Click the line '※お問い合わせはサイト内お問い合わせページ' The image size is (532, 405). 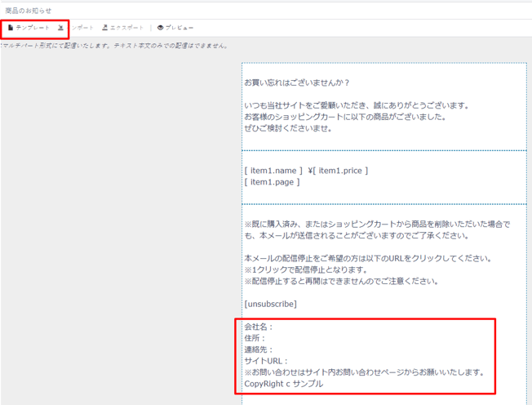click(365, 372)
